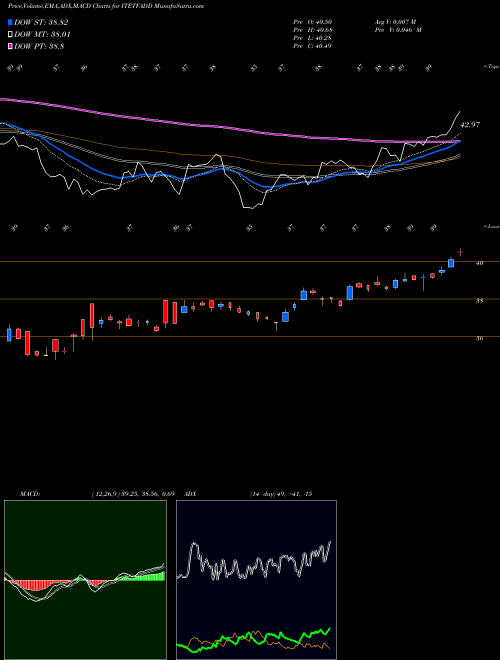Click the 'Avg V: 0.007 M' volume text
This screenshot has height=660, width=500.
tap(396, 21)
